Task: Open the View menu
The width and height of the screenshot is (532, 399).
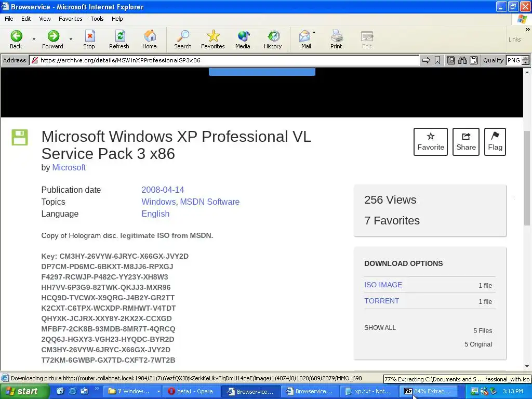Action: point(45,19)
